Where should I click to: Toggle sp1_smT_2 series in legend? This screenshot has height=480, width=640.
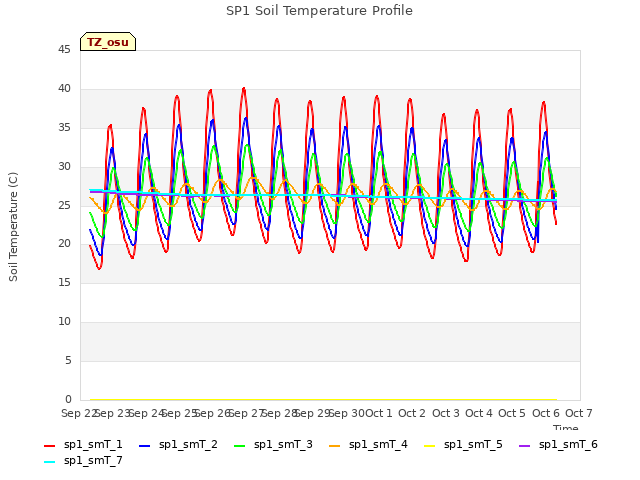[x=178, y=444]
